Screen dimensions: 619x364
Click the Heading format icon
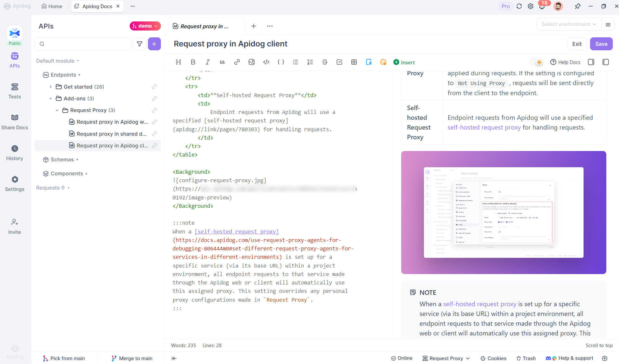[x=178, y=62]
